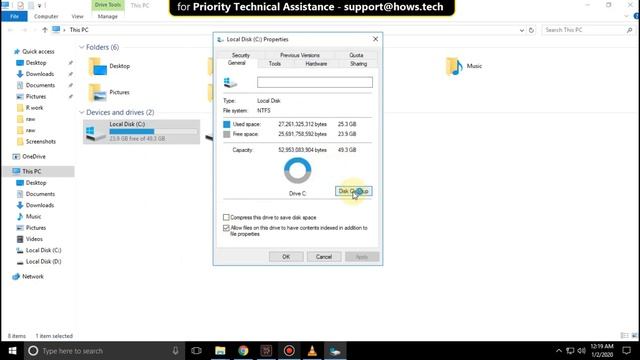This screenshot has height=360, width=640.
Task: Select This PC in navigation pane
Action: (x=31, y=171)
